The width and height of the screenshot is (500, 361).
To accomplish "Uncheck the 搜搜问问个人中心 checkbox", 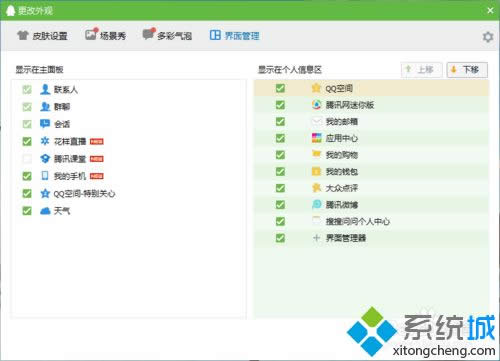I will tap(280, 221).
